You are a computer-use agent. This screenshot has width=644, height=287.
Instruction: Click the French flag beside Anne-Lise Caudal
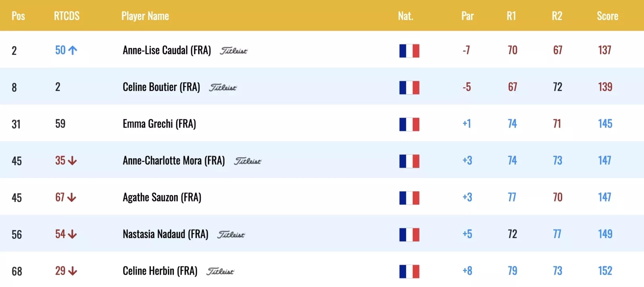pos(409,51)
